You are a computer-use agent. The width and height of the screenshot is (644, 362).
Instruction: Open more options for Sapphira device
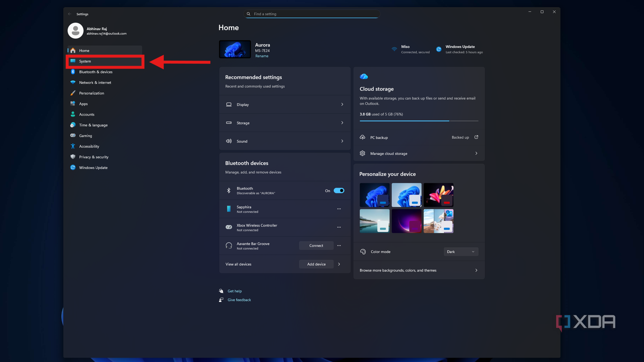[x=339, y=209]
